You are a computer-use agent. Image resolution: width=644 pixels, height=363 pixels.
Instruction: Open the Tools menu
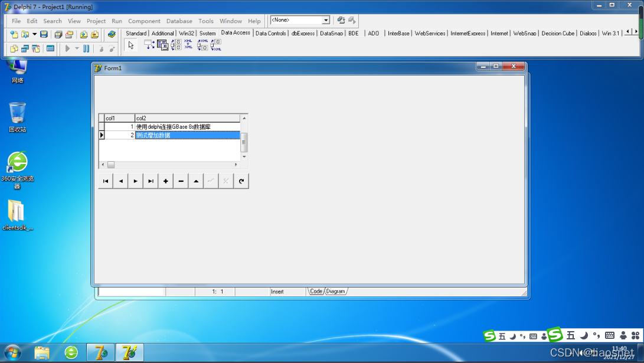[206, 21]
